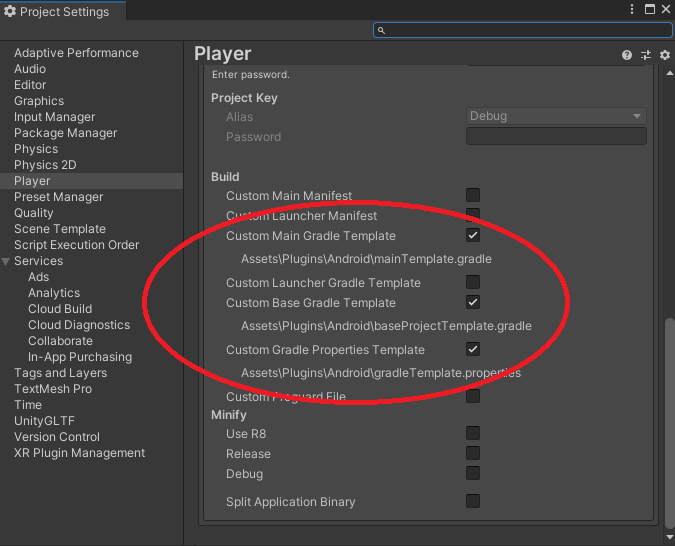This screenshot has height=546, width=675.
Task: Click the scrollbar down arrow
Action: (669, 537)
